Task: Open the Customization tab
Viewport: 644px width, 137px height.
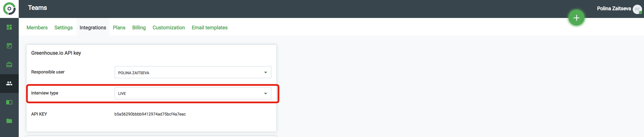Action: [169, 28]
